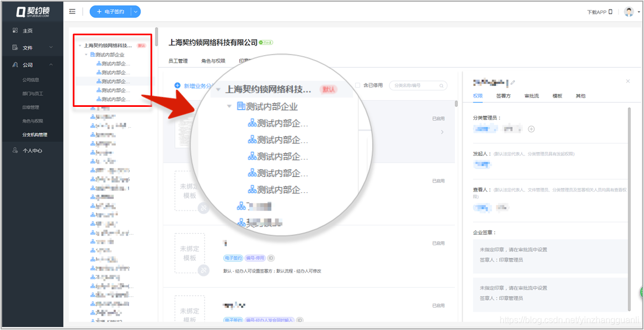Image resolution: width=644 pixels, height=330 pixels.
Task: Open 印章管理 in the sidebar
Action: click(x=31, y=107)
